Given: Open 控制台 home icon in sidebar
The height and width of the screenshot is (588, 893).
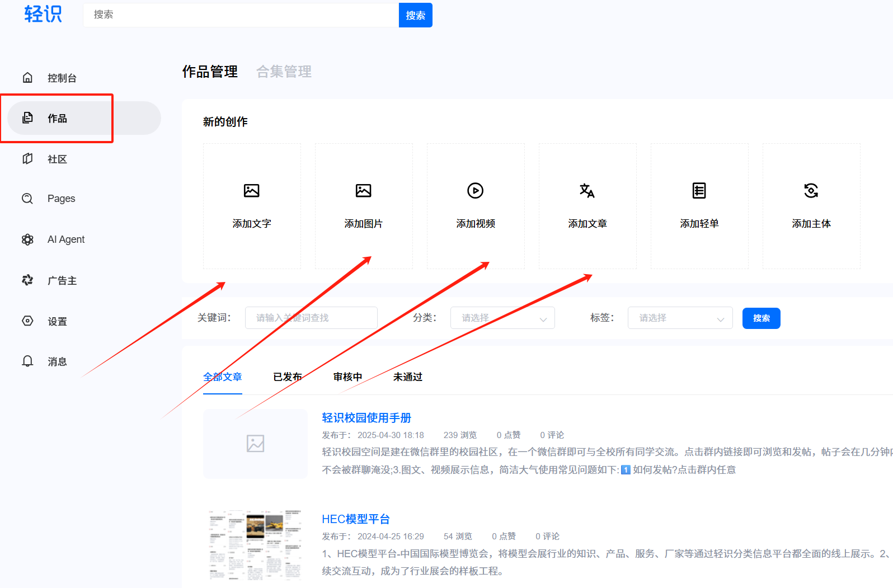Looking at the screenshot, I should click(27, 78).
